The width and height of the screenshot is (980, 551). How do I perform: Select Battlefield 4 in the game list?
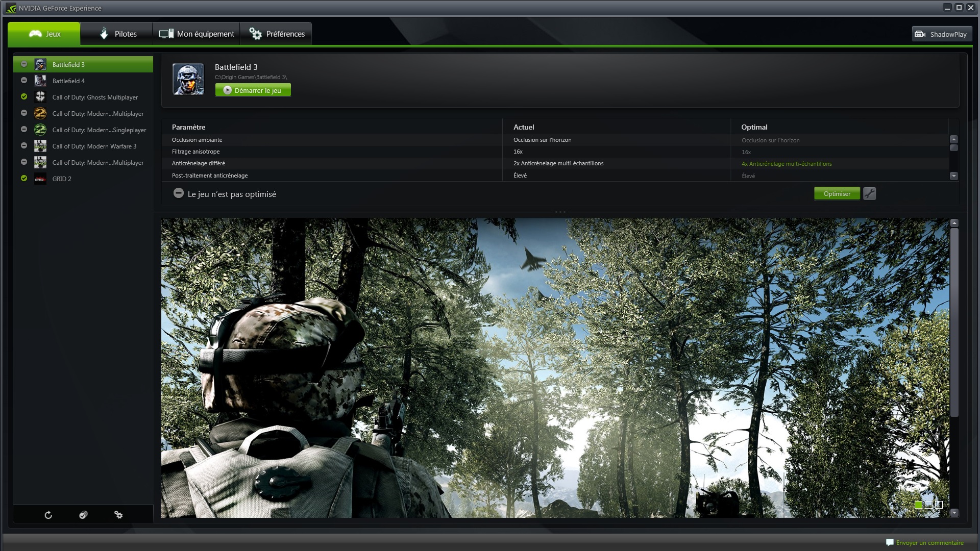(83, 81)
